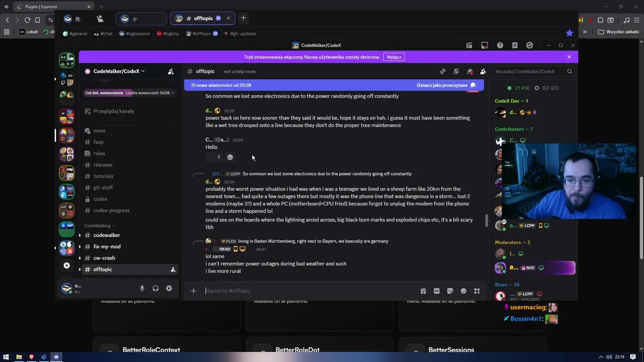Open the tutorials channel
This screenshot has height=362, width=644.
pyautogui.click(x=129, y=176)
